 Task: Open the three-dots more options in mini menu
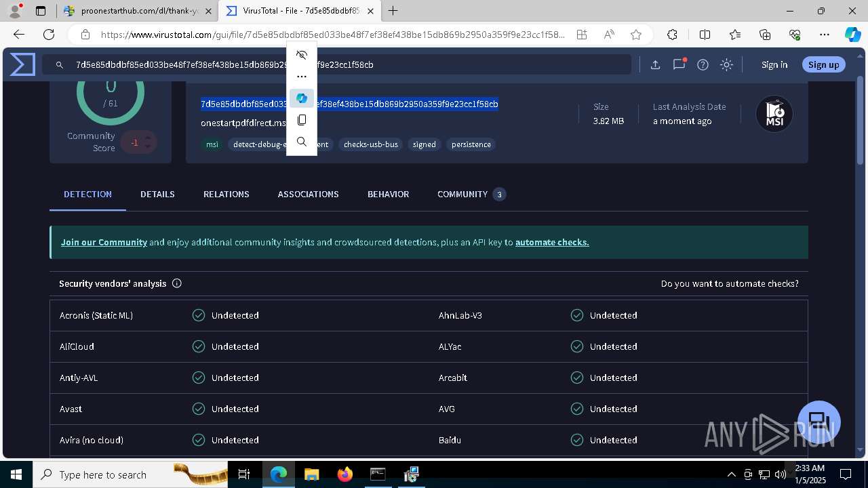pos(302,77)
